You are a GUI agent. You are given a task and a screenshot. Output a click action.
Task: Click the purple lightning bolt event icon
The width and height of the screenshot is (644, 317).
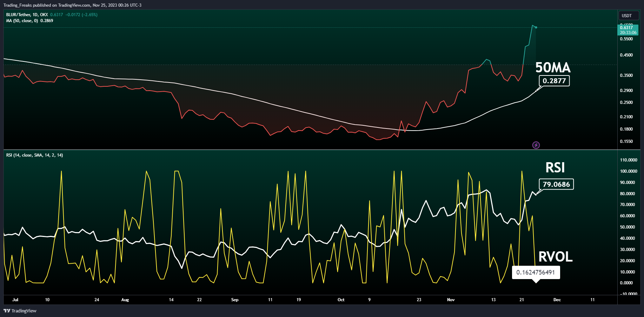(536, 145)
